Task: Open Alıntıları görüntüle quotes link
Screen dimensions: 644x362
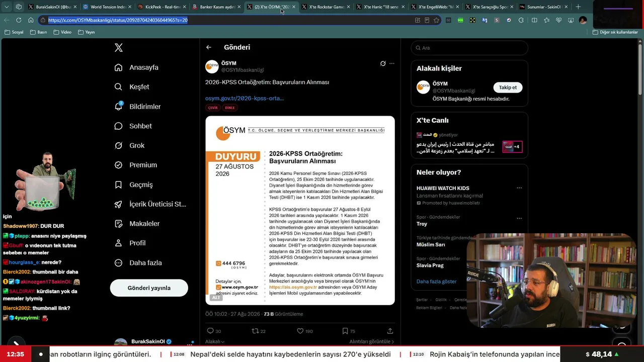Action: [x=372, y=341]
